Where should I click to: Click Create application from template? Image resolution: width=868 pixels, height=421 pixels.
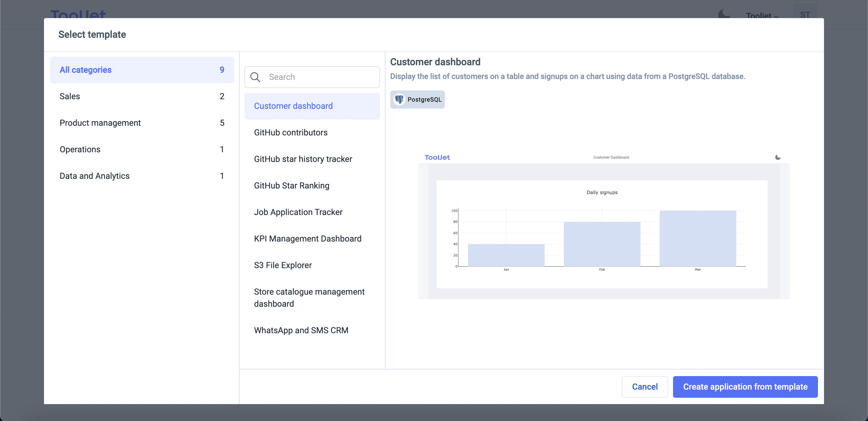pos(745,387)
